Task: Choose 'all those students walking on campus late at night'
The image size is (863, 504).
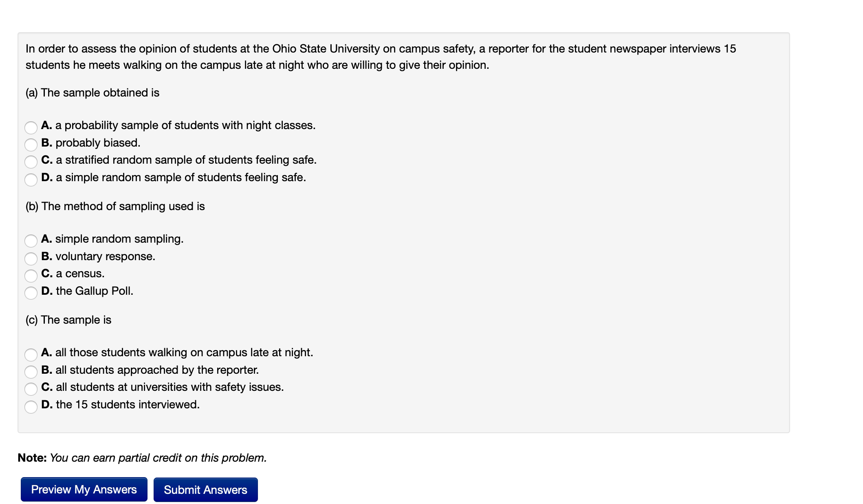Action: [x=31, y=355]
